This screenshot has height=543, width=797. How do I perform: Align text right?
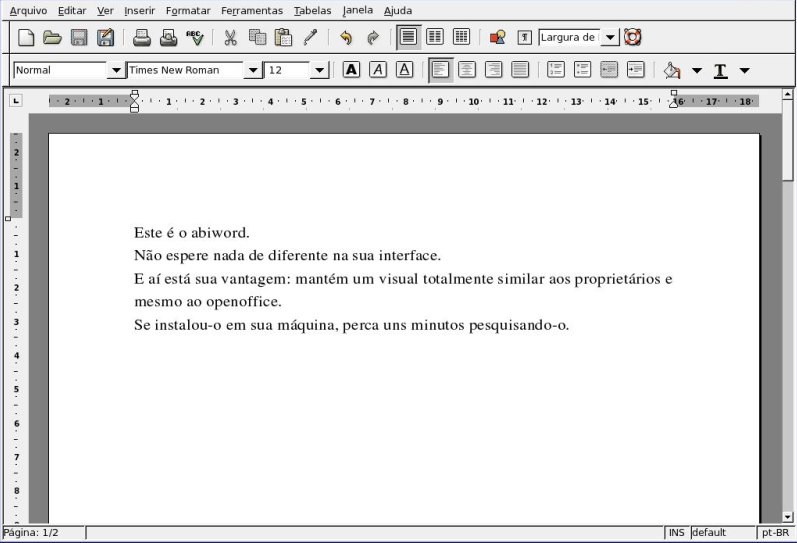point(493,70)
